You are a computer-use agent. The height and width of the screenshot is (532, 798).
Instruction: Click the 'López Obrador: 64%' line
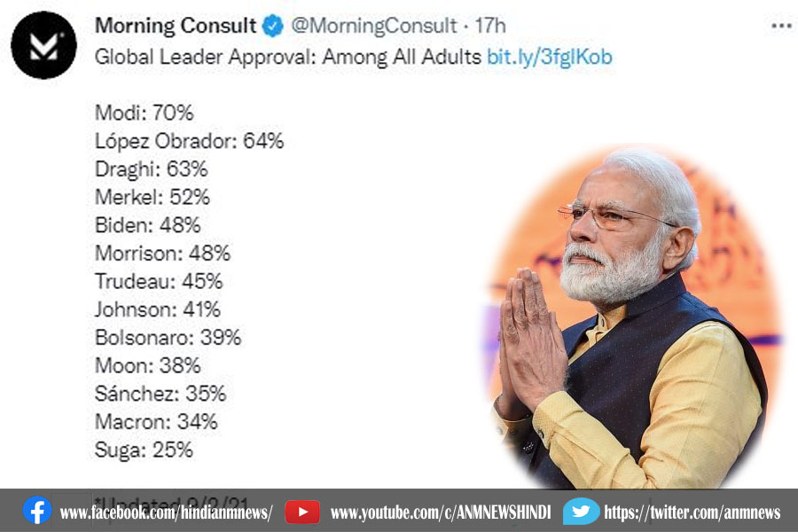189,140
